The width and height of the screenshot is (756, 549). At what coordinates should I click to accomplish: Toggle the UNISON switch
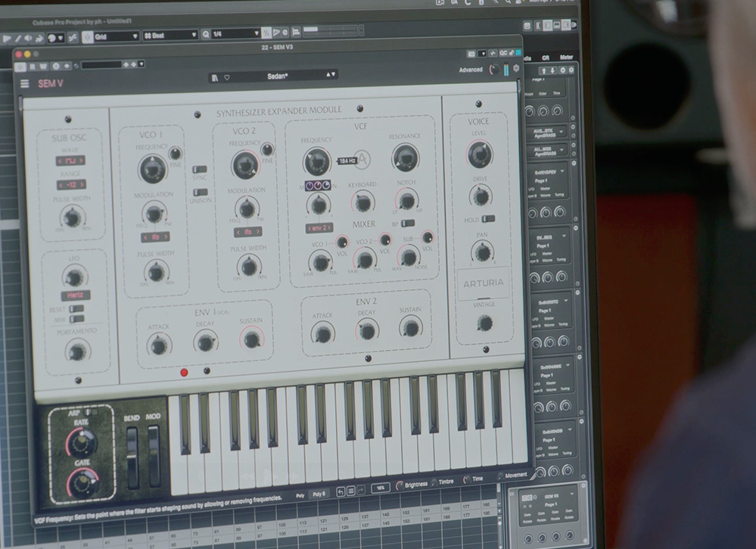pos(200,192)
